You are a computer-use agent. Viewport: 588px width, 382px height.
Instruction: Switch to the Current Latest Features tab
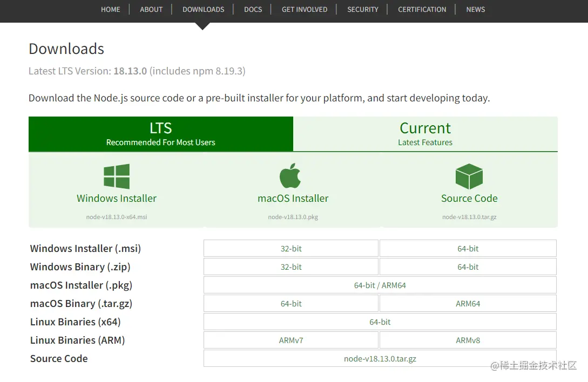(425, 134)
